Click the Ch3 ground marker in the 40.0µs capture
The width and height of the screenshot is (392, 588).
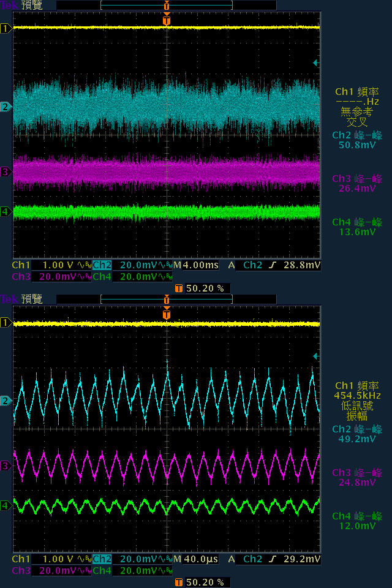click(x=6, y=466)
